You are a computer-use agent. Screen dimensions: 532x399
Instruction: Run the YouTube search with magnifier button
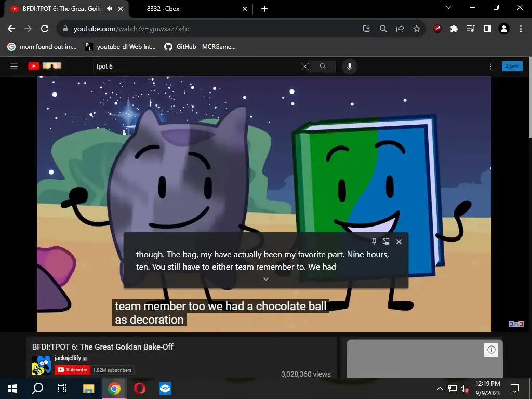323,66
